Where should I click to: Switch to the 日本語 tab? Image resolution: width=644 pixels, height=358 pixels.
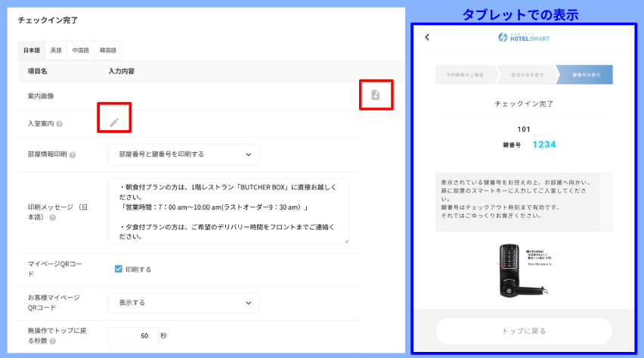(33, 51)
